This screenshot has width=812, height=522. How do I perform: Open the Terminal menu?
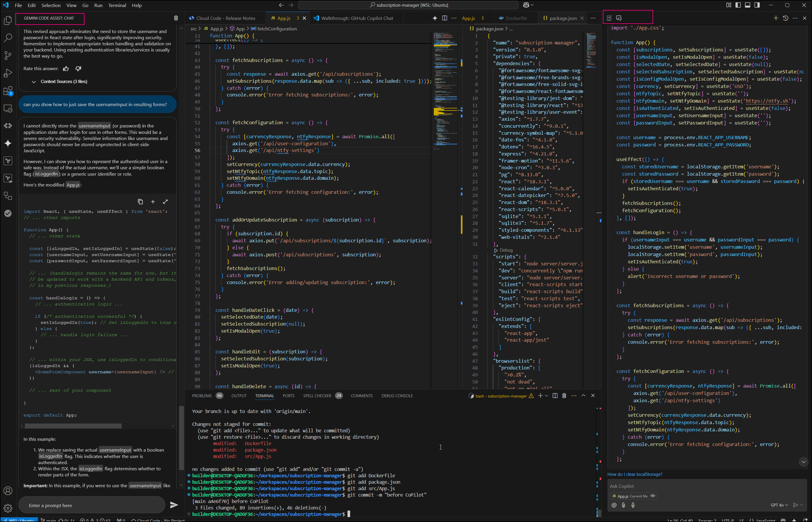tap(117, 5)
